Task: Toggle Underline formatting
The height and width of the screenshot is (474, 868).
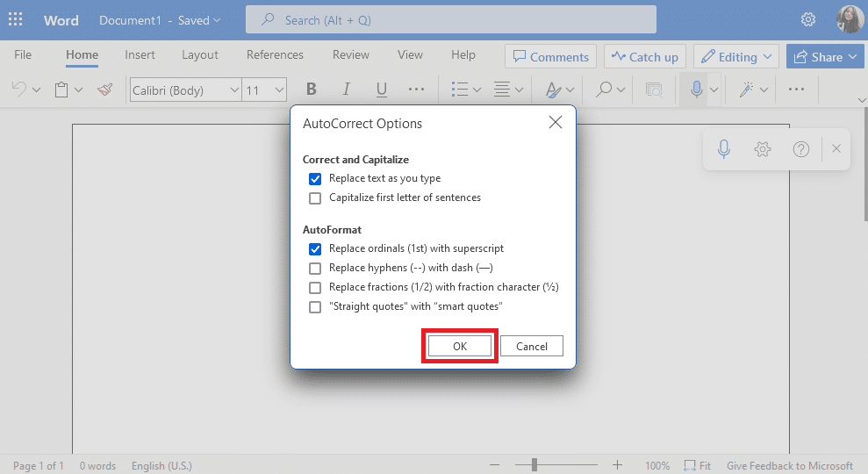Action: point(382,90)
